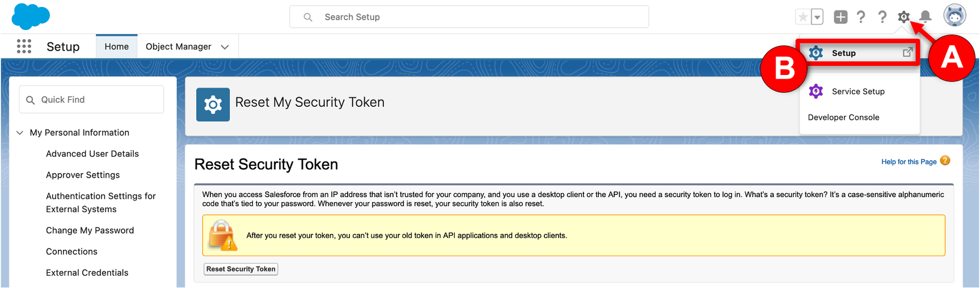
Task: Open the user profile avatar
Action: click(954, 16)
